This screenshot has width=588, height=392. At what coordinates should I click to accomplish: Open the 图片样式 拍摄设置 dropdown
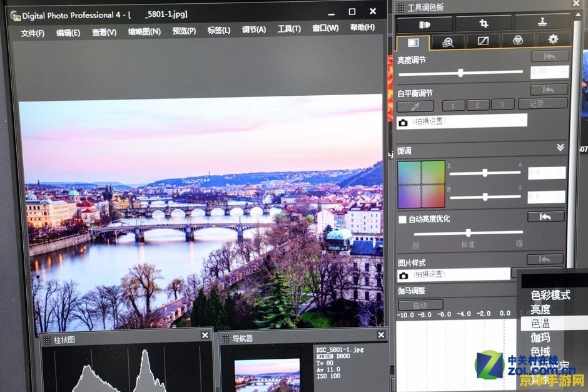click(454, 275)
